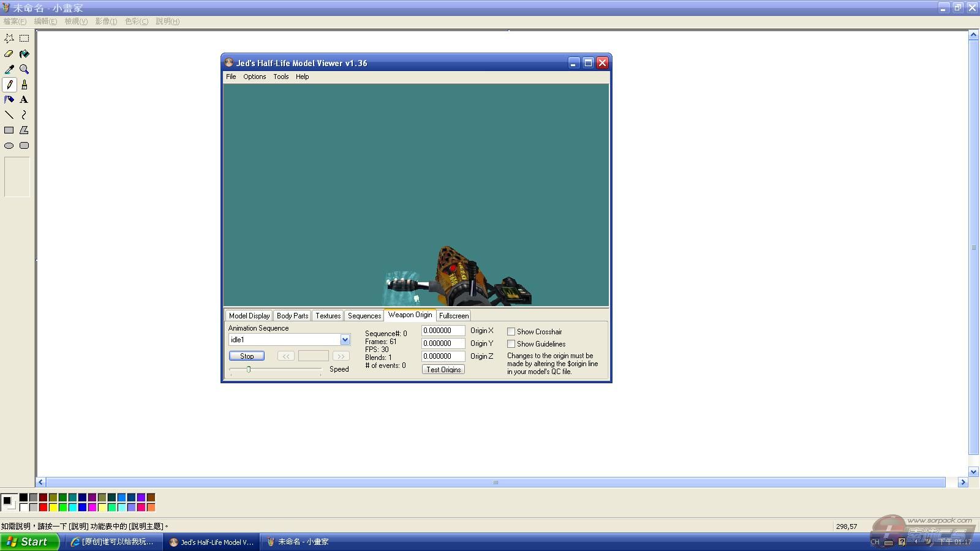Select the Curve line tool

[24, 115]
